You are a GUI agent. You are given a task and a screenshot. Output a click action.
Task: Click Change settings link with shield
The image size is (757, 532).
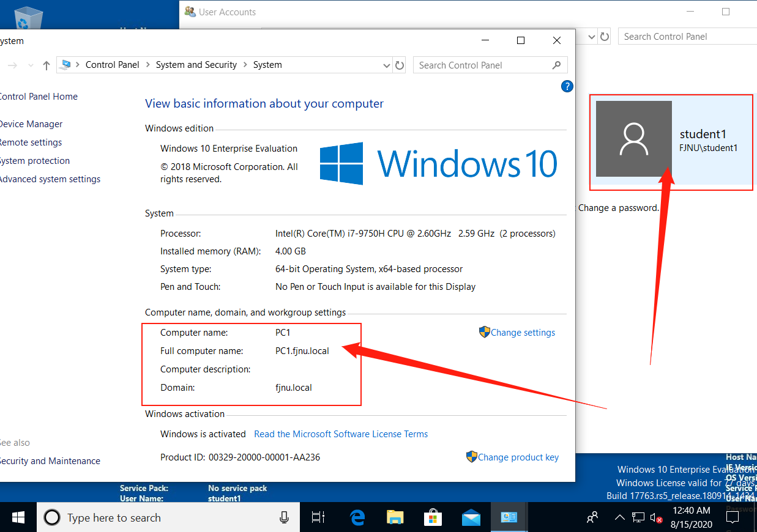[x=517, y=333]
